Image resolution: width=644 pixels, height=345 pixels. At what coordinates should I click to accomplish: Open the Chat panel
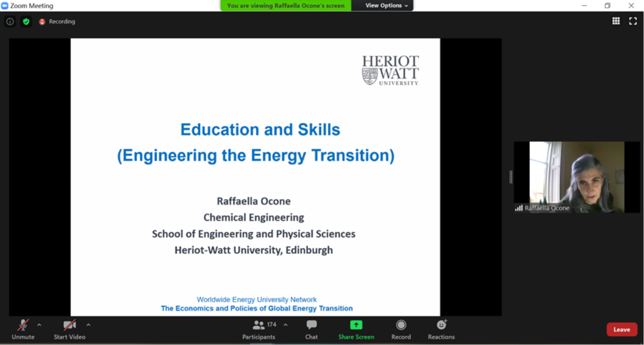tap(311, 329)
